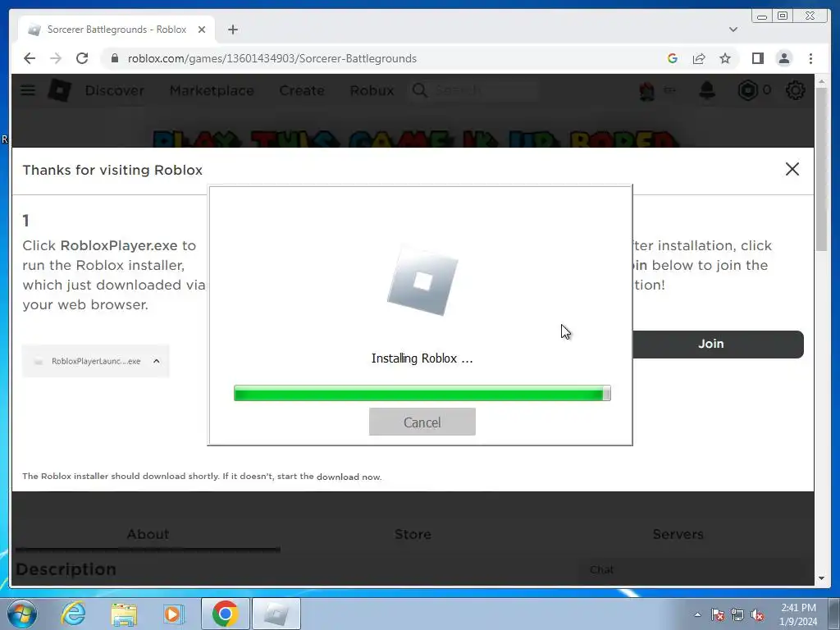Open Roblox settings gear

coord(795,90)
